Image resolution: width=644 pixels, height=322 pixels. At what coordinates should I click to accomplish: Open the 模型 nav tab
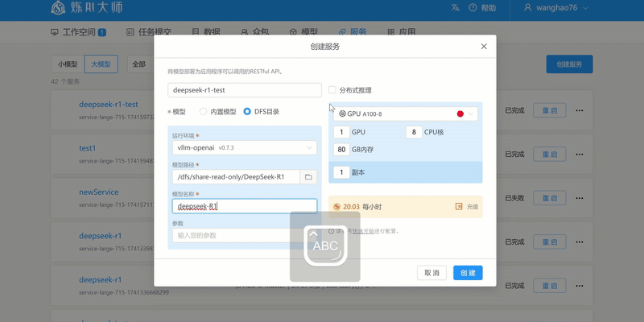click(x=304, y=32)
